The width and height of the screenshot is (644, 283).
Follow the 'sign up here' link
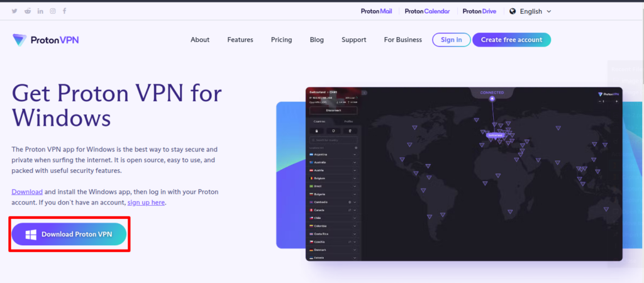coord(146,203)
